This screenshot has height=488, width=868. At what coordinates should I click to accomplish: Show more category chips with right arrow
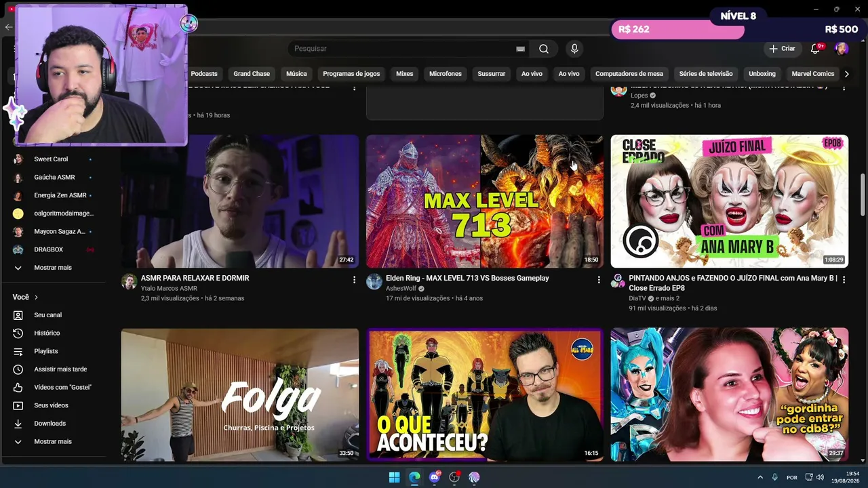pyautogui.click(x=846, y=74)
